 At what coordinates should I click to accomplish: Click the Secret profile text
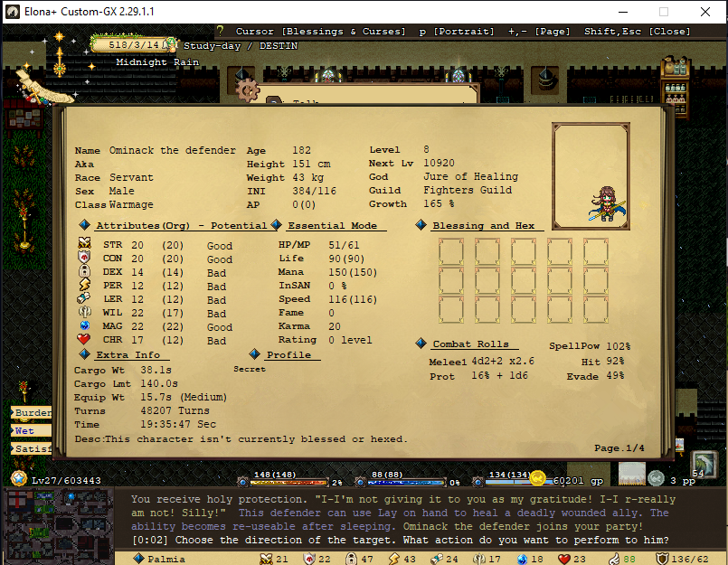tap(250, 369)
